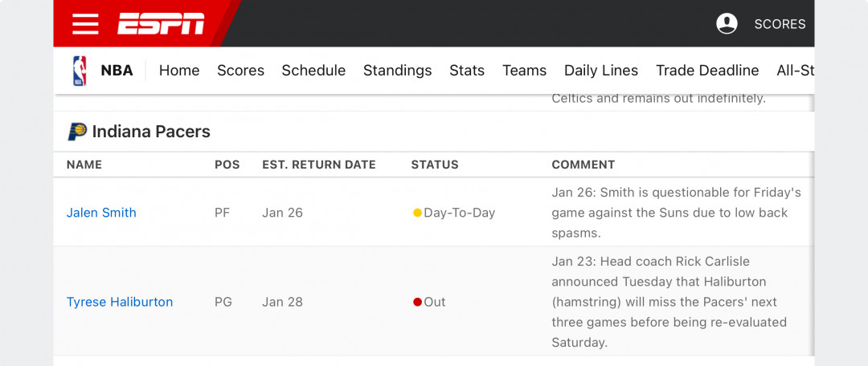
Task: Open the Tyrese Haliburton player link
Action: coord(120,302)
